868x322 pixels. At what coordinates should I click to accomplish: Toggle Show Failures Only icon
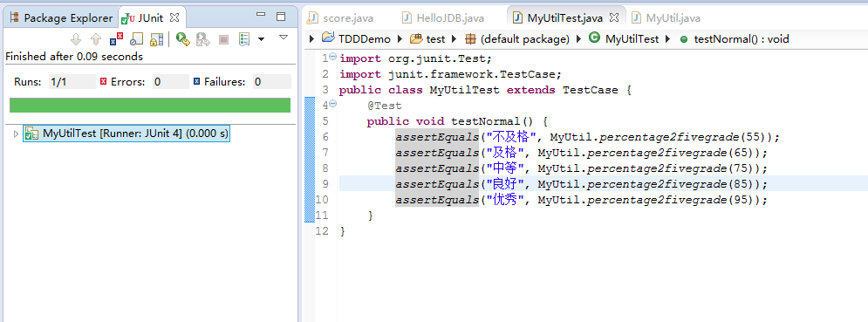point(116,39)
